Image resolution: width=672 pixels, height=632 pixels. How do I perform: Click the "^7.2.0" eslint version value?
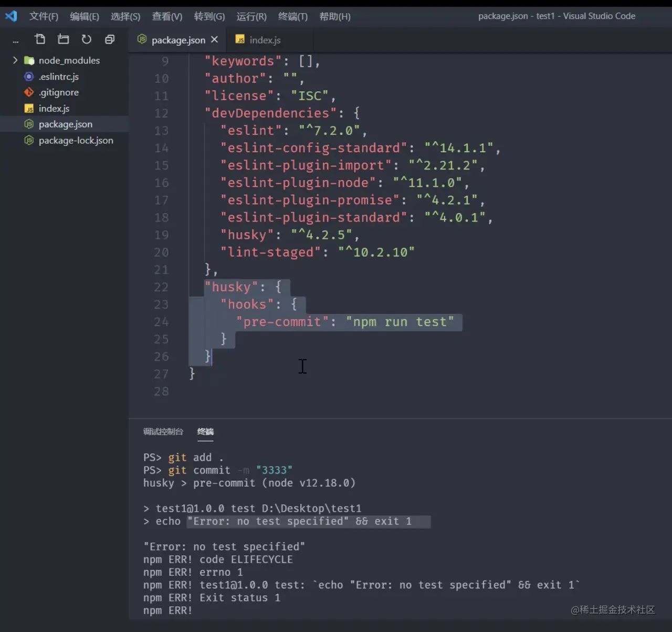tap(329, 131)
